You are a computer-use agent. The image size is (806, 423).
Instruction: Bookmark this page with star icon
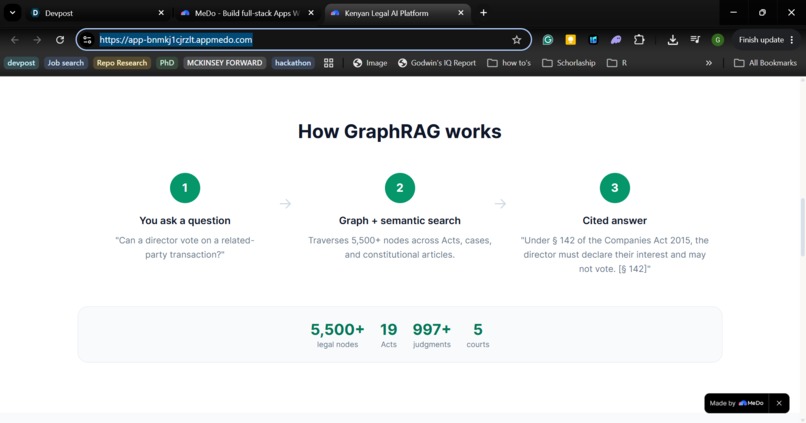517,40
